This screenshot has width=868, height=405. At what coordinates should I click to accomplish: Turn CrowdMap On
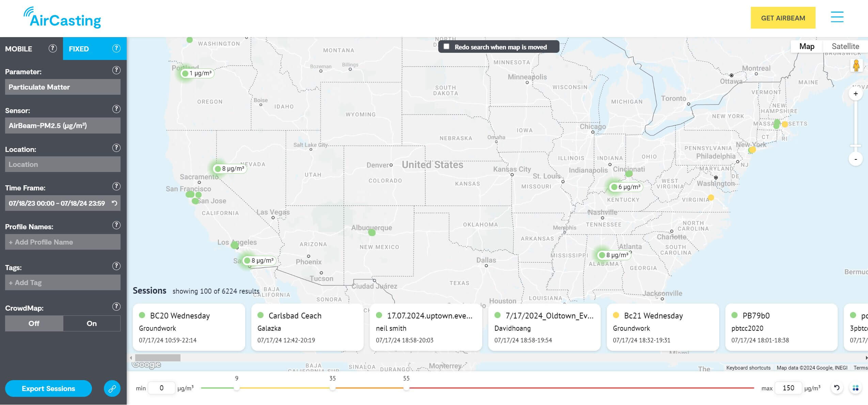[x=92, y=324]
